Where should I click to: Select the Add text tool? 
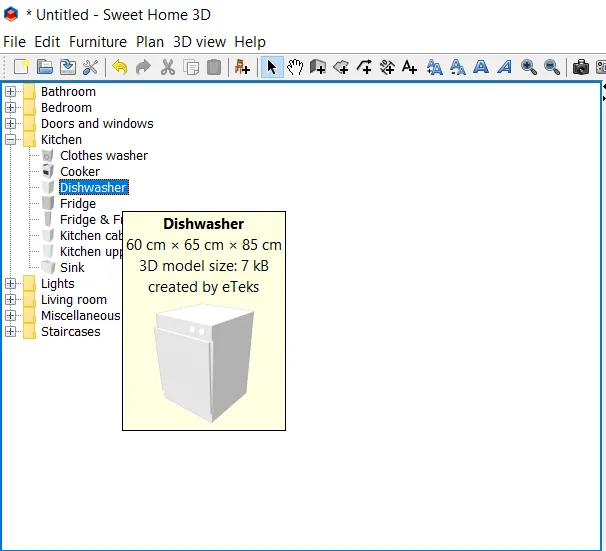tap(409, 67)
